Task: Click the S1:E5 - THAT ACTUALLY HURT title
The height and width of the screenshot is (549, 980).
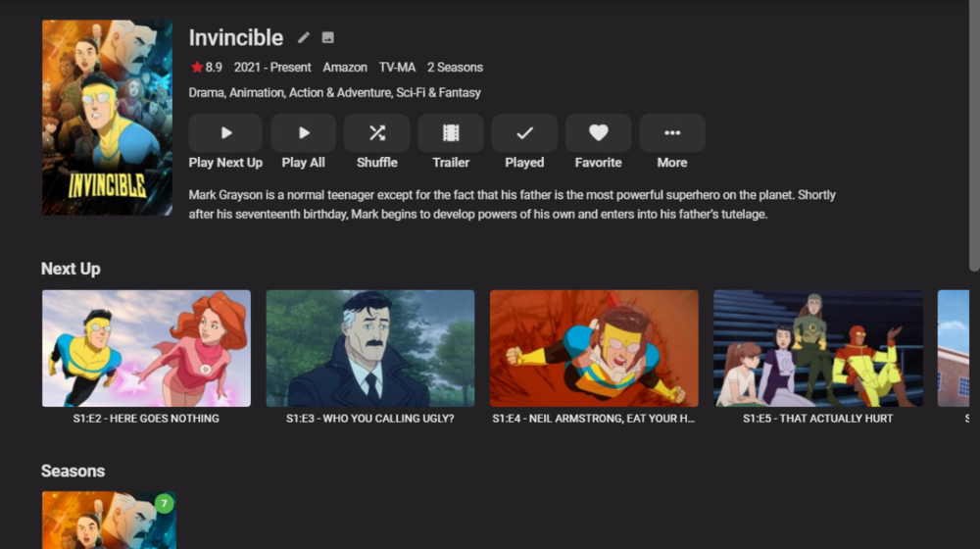Action: point(818,419)
